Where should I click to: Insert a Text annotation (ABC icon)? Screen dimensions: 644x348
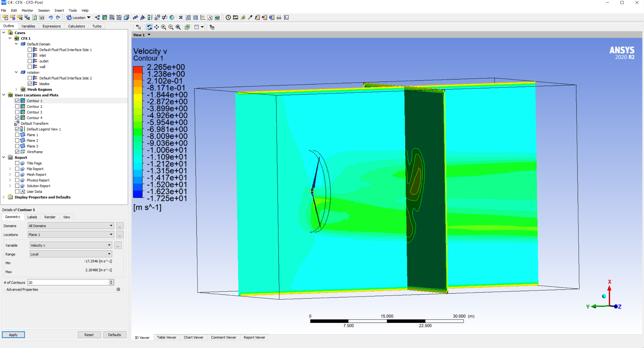[x=135, y=17]
